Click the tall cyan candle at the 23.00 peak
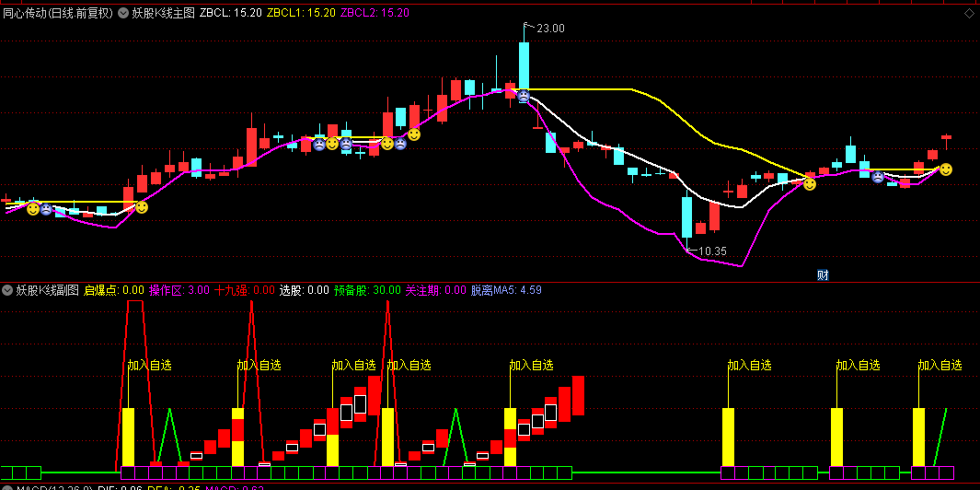 [x=524, y=66]
